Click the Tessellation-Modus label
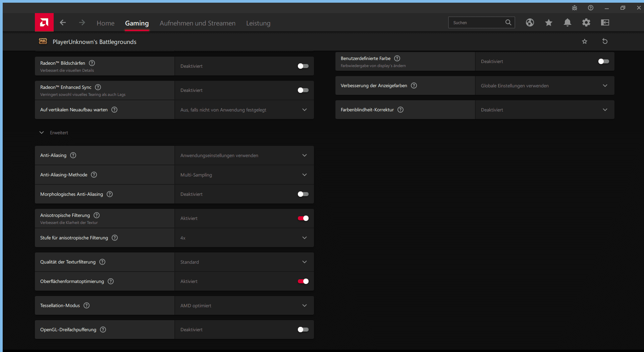 tap(60, 305)
